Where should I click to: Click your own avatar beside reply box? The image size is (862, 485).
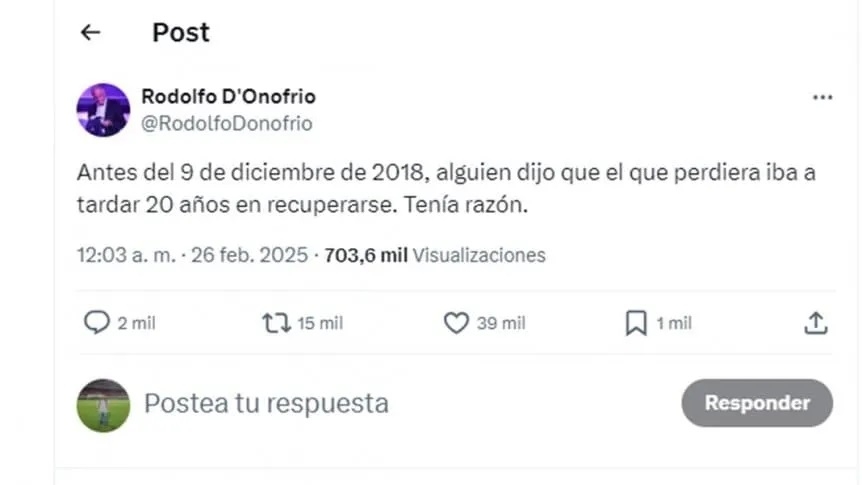103,405
